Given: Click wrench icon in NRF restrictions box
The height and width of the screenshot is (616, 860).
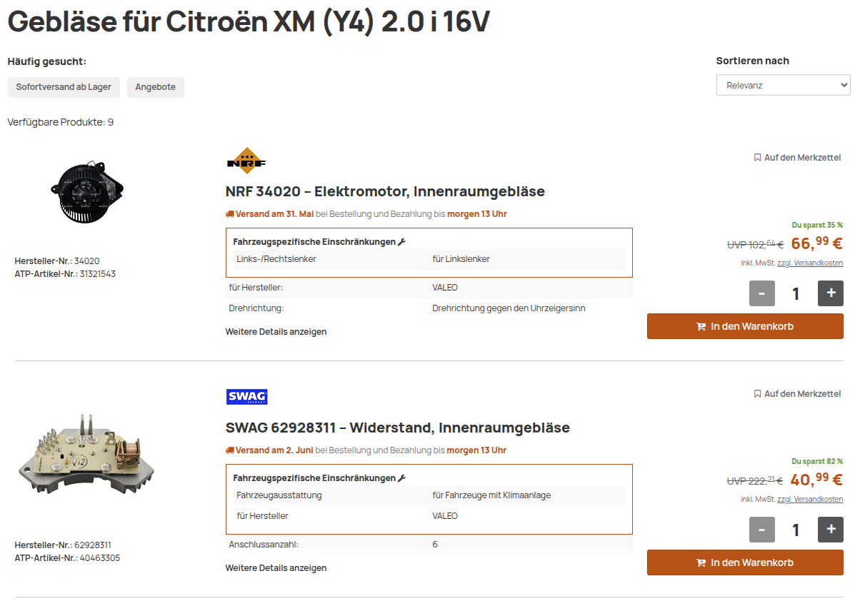Looking at the screenshot, I should [401, 242].
